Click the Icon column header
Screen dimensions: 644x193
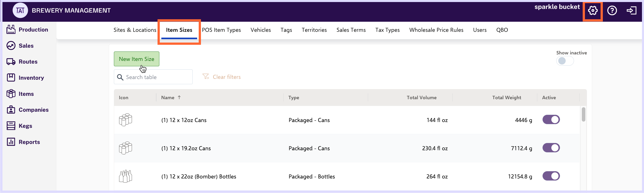[124, 97]
